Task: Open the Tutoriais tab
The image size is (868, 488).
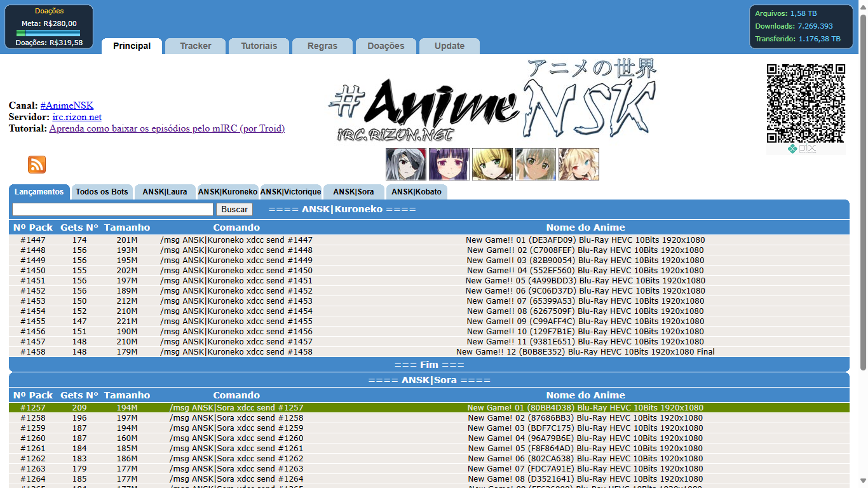Action: (x=259, y=46)
